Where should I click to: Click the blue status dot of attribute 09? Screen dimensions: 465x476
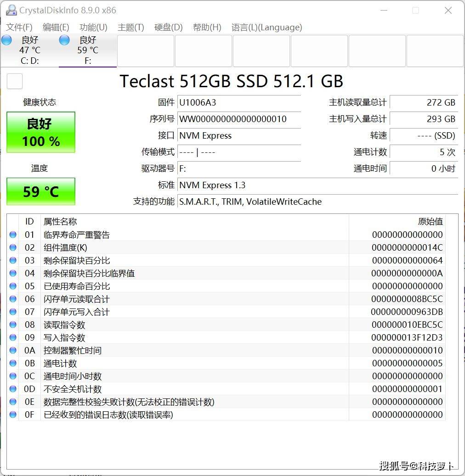click(x=13, y=337)
